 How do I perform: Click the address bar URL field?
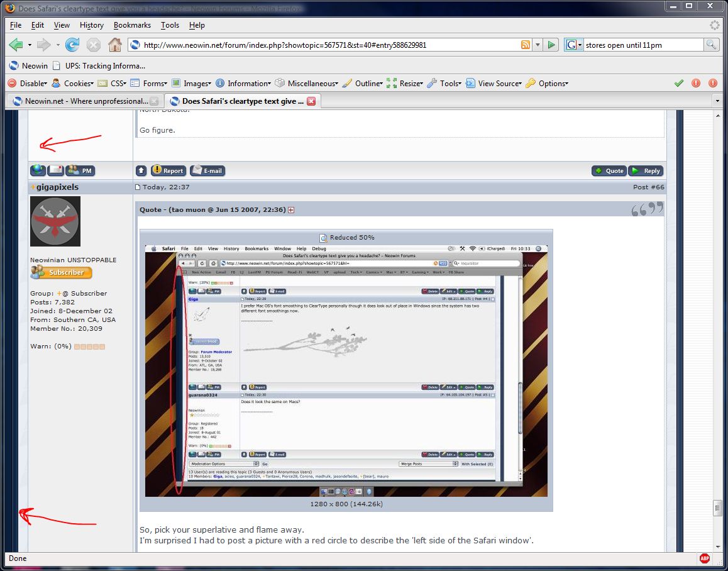coord(329,45)
